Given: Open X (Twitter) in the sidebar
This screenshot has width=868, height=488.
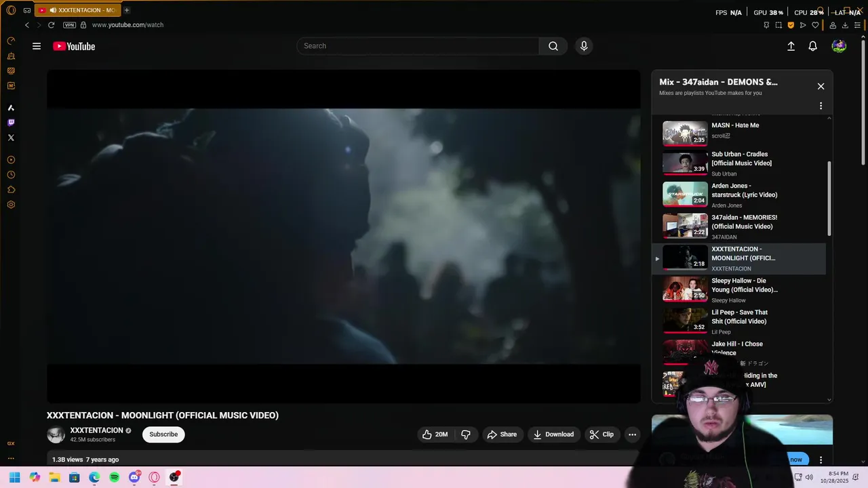Looking at the screenshot, I should point(11,138).
